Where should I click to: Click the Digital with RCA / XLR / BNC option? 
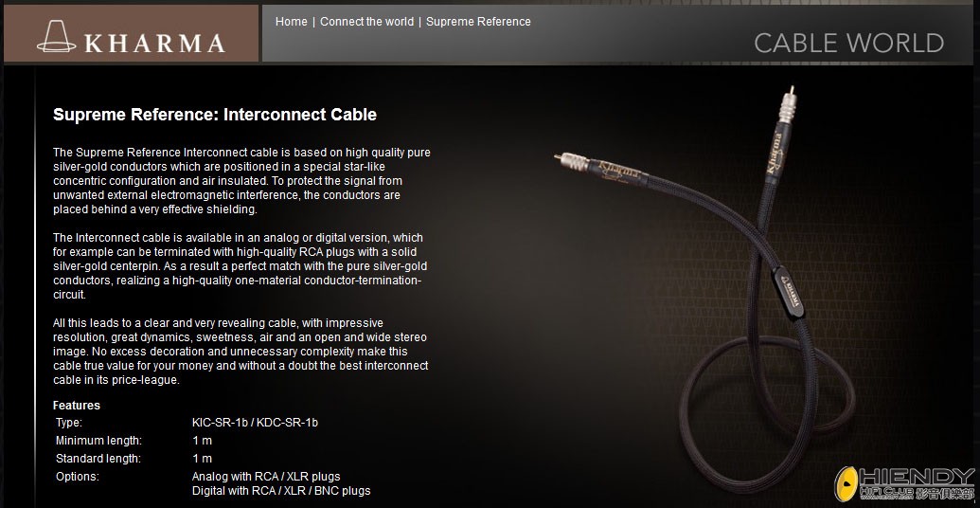[x=281, y=491]
